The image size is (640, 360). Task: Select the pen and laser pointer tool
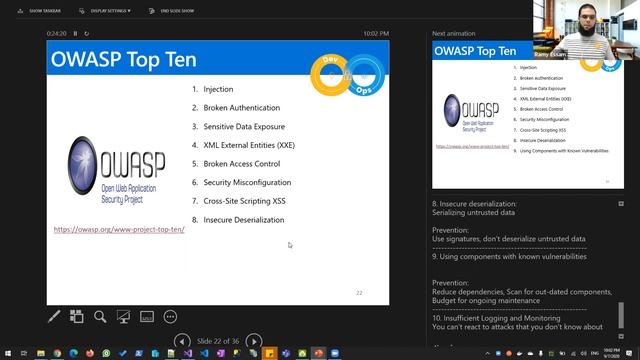click(x=54, y=316)
